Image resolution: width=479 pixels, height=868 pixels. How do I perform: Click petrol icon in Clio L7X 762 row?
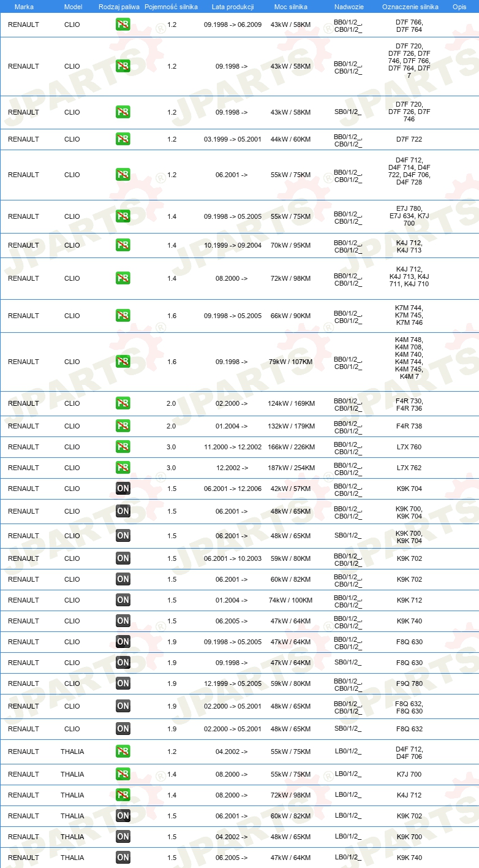point(123,468)
